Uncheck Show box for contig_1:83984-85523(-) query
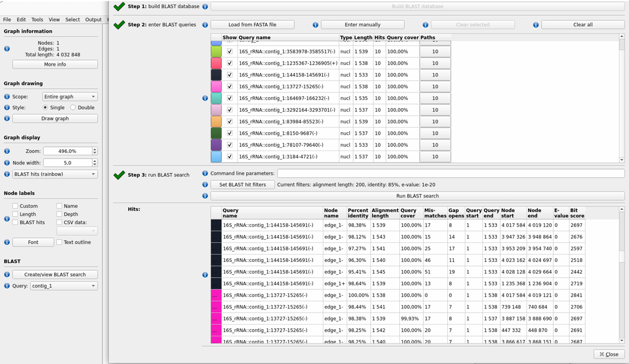629x364 pixels. coord(230,122)
